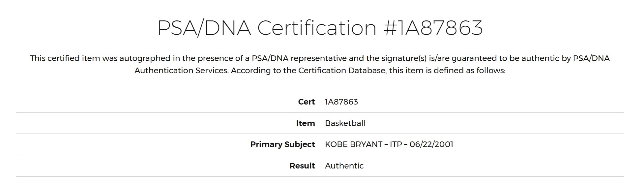Click the date 06/22/2001 in Primary Subject

coord(431,144)
